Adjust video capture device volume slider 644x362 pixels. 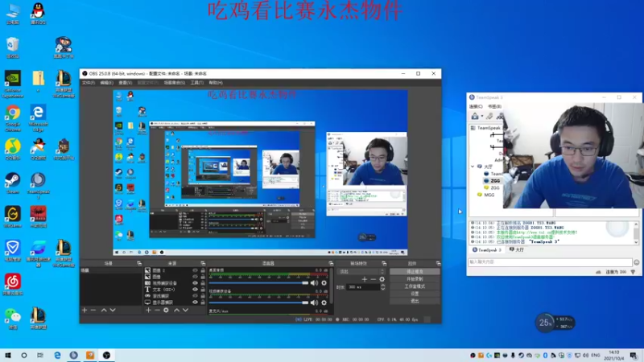258,302
